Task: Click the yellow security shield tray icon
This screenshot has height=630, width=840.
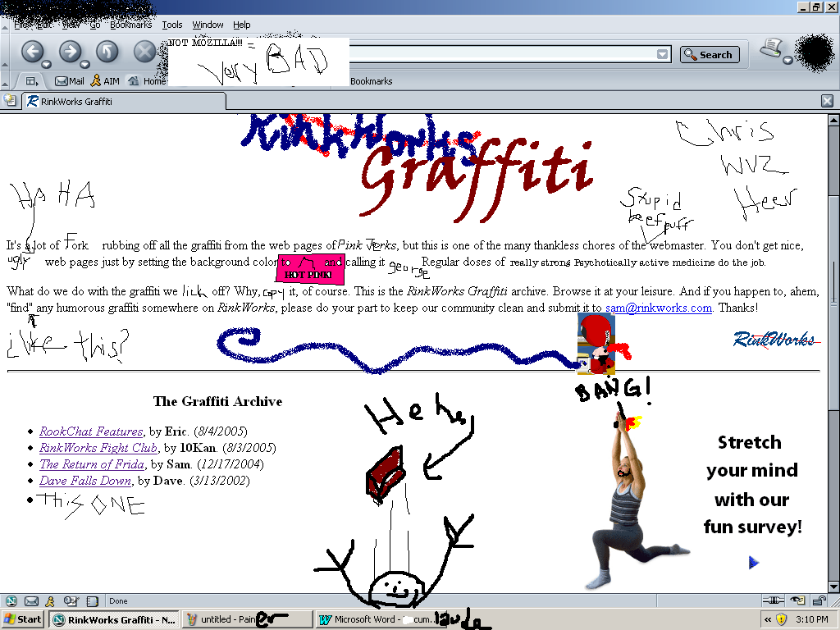Action: pyautogui.click(x=782, y=620)
